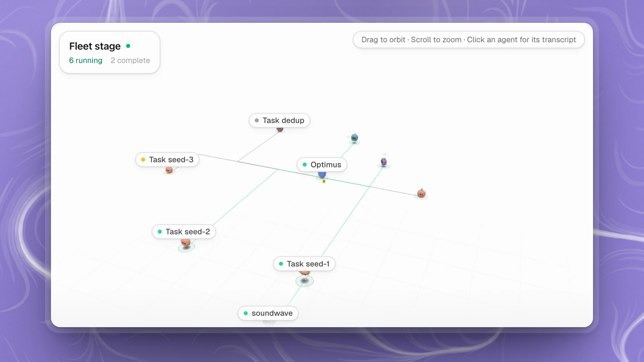This screenshot has width=644, height=362.
Task: Open the Task seed-1 agent label
Action: point(304,264)
